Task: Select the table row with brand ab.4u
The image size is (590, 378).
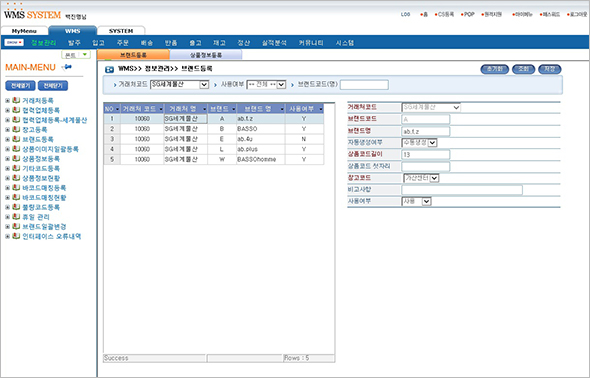Action: tap(214, 139)
